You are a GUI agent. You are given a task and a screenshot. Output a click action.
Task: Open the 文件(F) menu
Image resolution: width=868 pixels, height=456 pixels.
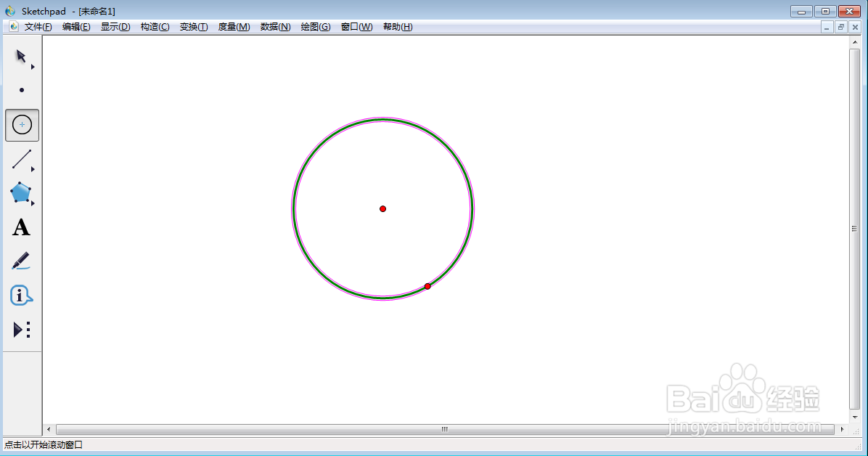38,27
